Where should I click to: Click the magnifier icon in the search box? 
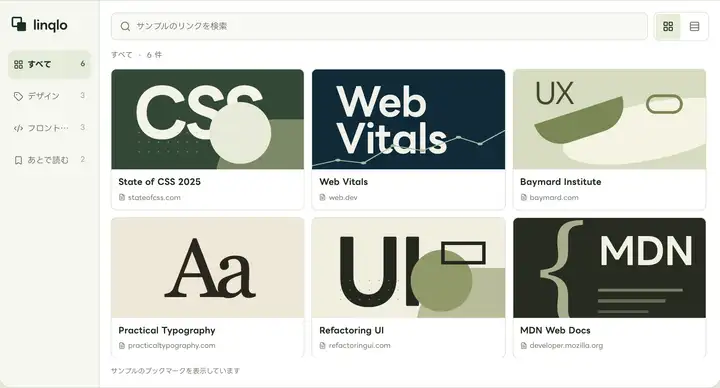coord(125,27)
